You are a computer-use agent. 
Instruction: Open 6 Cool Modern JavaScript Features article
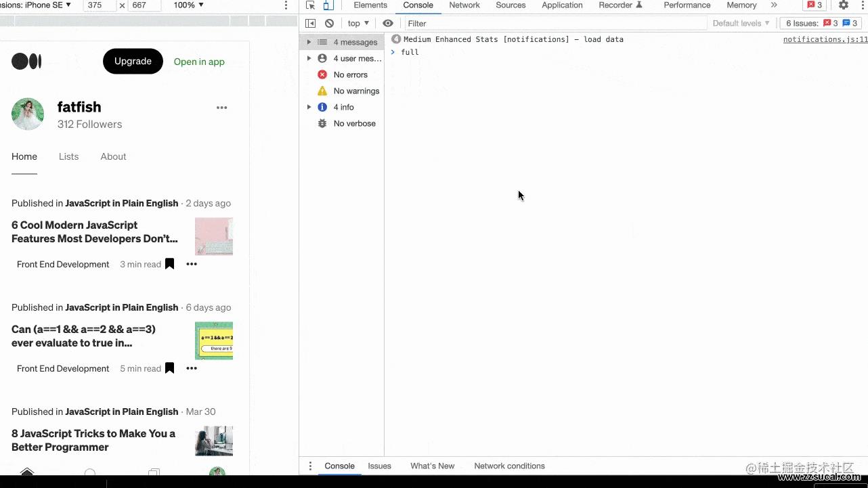(x=95, y=231)
